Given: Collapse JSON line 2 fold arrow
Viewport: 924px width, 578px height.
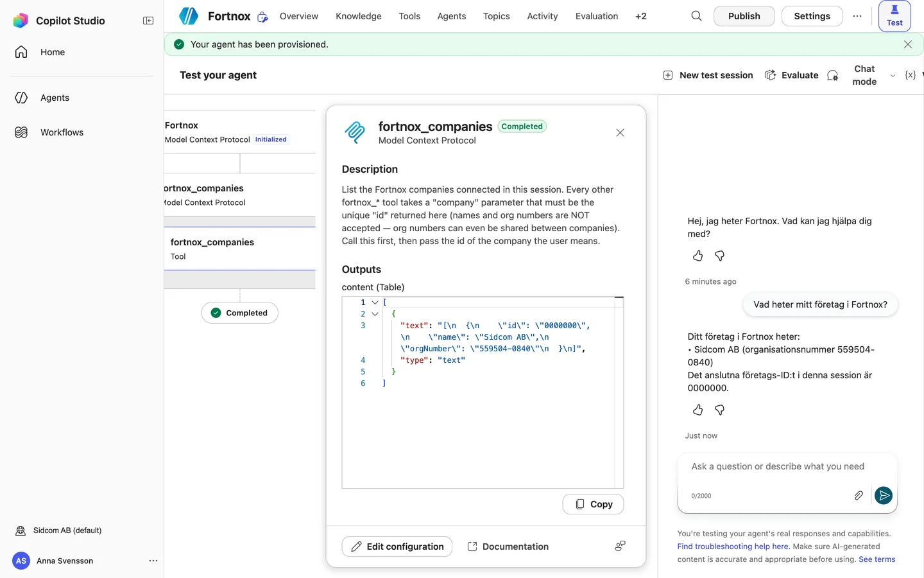Looking at the screenshot, I should pyautogui.click(x=375, y=314).
